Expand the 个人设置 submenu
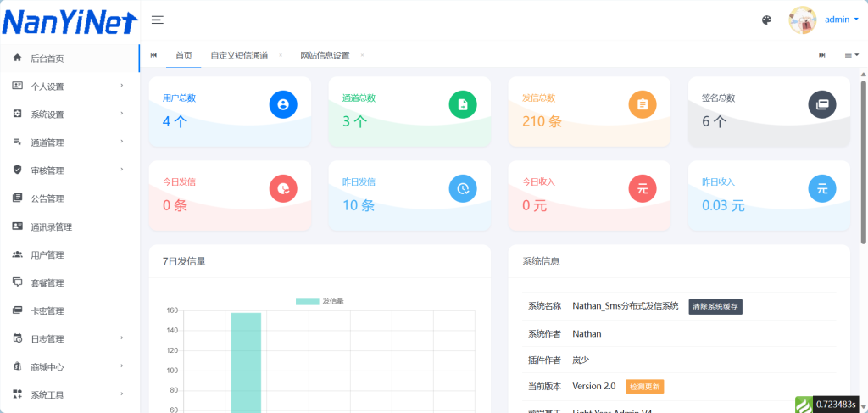The width and height of the screenshot is (868, 413). click(122, 86)
